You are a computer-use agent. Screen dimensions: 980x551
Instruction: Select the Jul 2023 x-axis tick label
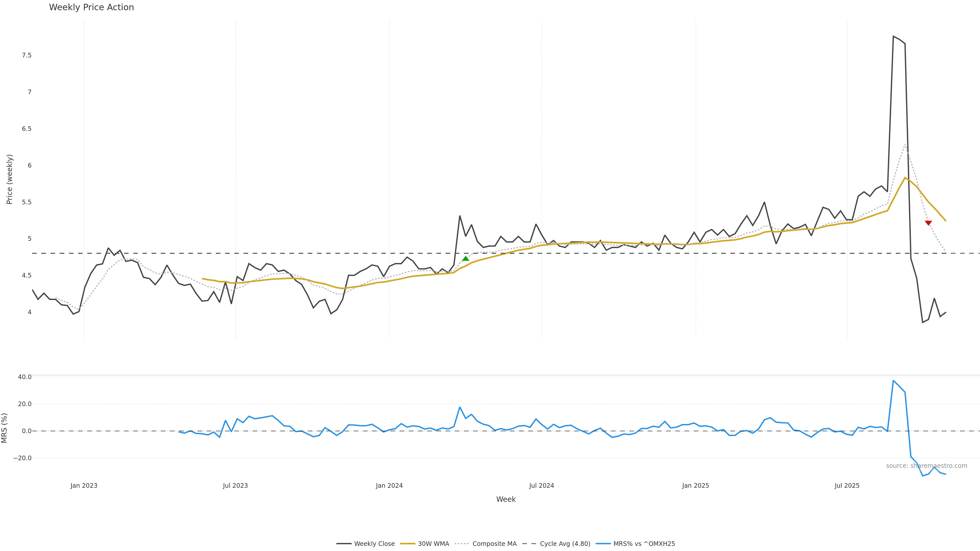(x=235, y=486)
